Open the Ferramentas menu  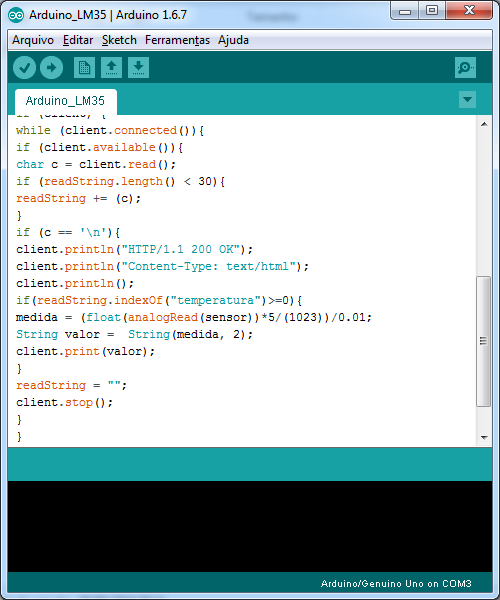tap(177, 40)
